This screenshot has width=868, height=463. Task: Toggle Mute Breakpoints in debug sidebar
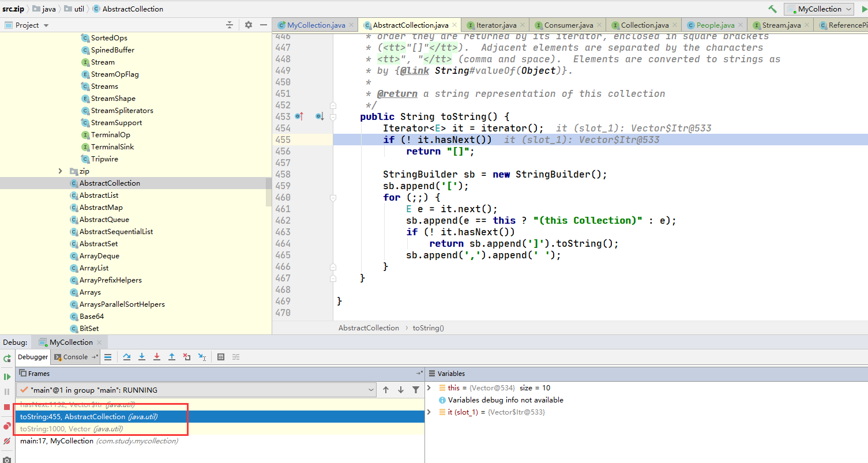click(x=7, y=441)
